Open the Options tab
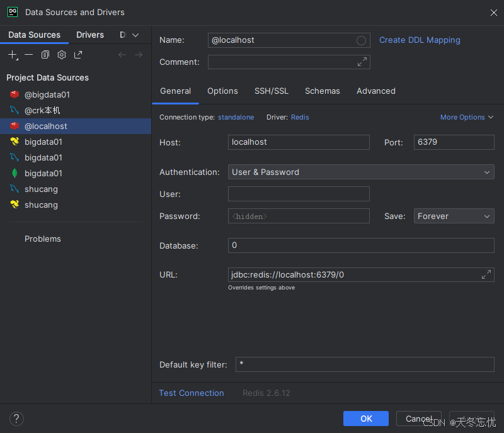The height and width of the screenshot is (433, 504). 222,91
